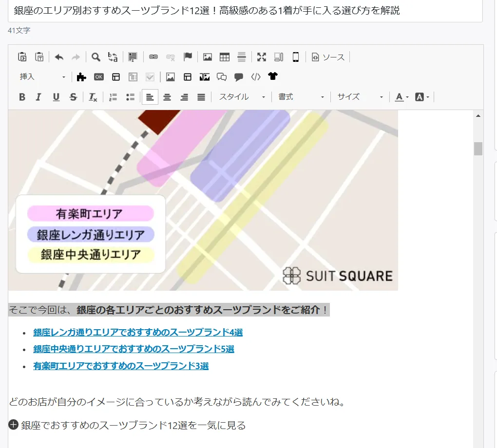Image resolution: width=497 pixels, height=448 pixels.
Task: Switch to ソース source view
Action: pos(328,57)
